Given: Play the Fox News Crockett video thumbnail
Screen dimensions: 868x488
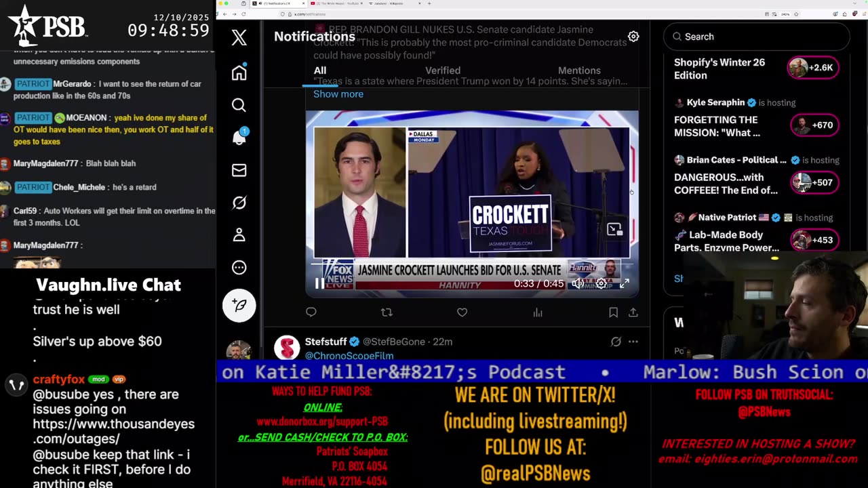Looking at the screenshot, I should pos(472,203).
